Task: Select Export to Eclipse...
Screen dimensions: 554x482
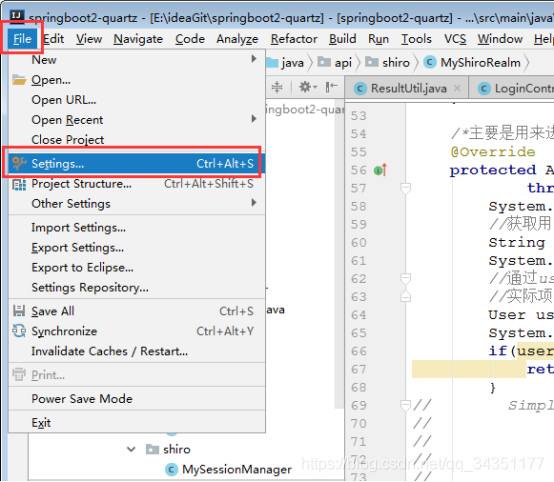Action: [137, 268]
